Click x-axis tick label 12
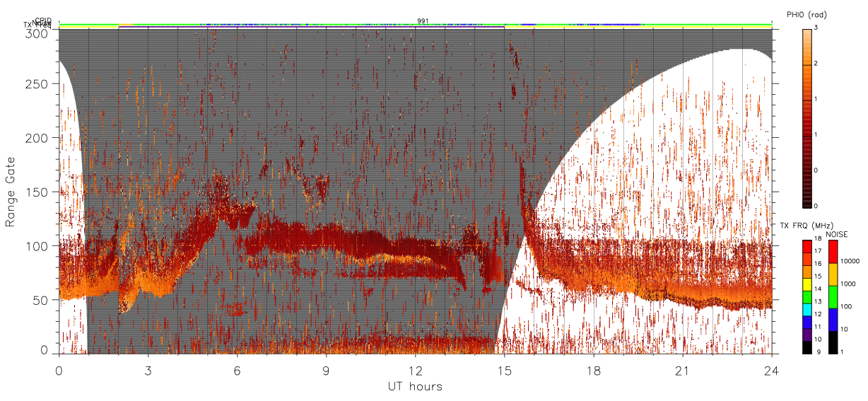Screen dimensions: 868x401 tap(415, 371)
